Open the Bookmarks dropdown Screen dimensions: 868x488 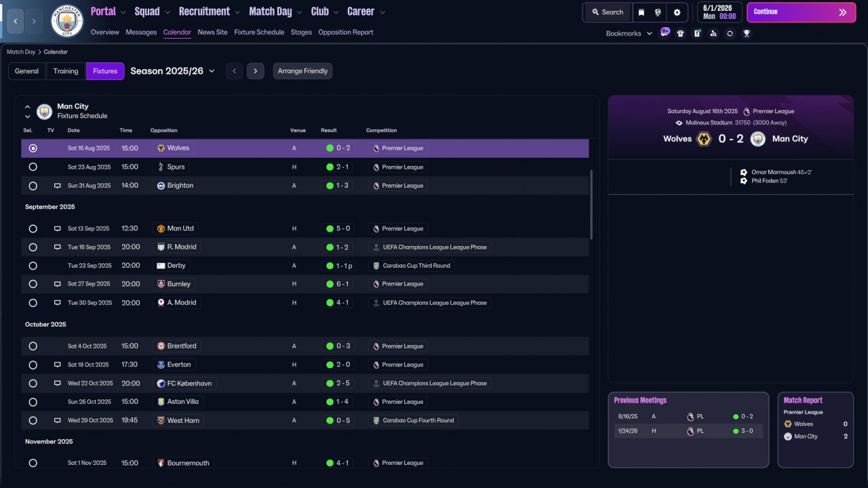[629, 33]
